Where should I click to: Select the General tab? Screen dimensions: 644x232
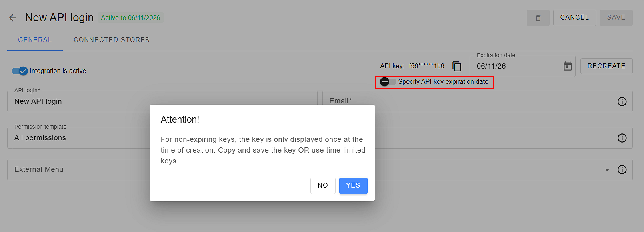35,40
